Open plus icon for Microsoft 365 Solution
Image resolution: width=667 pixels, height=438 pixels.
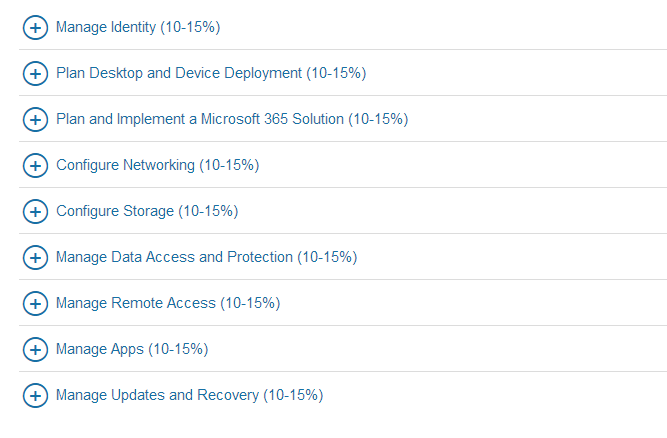(35, 119)
